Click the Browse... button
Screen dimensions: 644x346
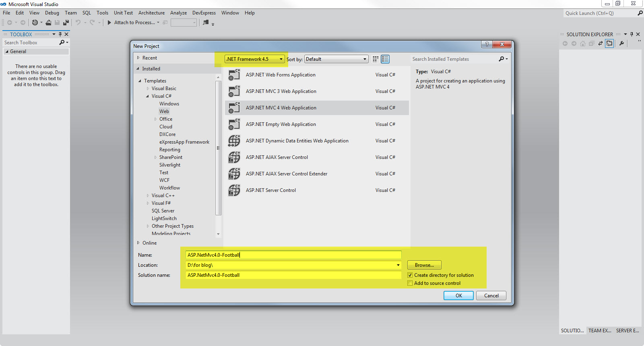click(424, 265)
